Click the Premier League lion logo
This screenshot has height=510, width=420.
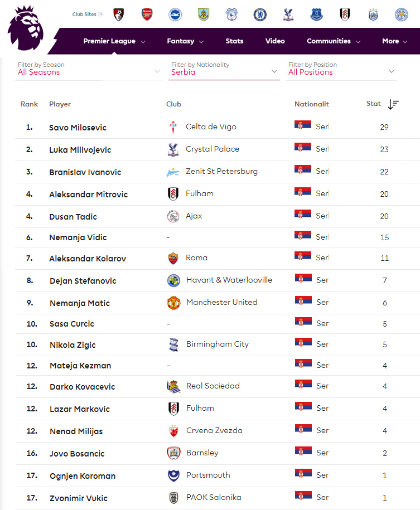click(25, 28)
